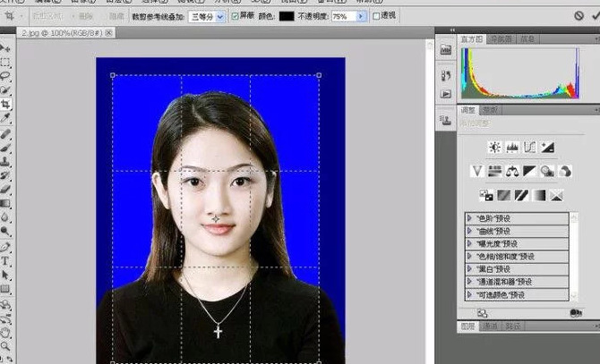The image size is (600, 364).
Task: Switch to the 信息 info tab
Action: (x=528, y=39)
